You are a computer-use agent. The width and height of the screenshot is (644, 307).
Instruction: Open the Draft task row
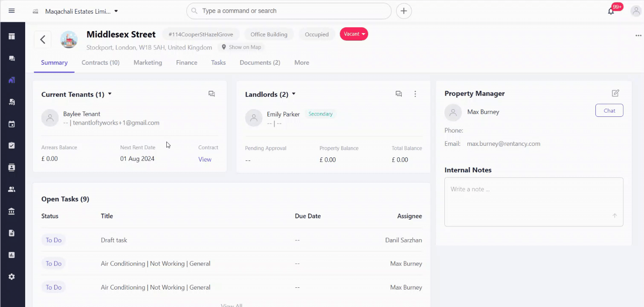[x=232, y=240]
